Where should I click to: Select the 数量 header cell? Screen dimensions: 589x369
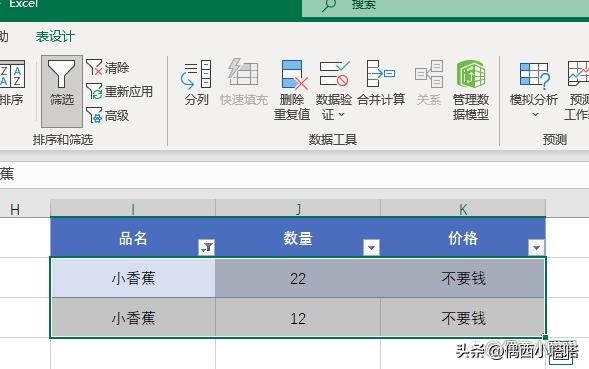point(298,237)
